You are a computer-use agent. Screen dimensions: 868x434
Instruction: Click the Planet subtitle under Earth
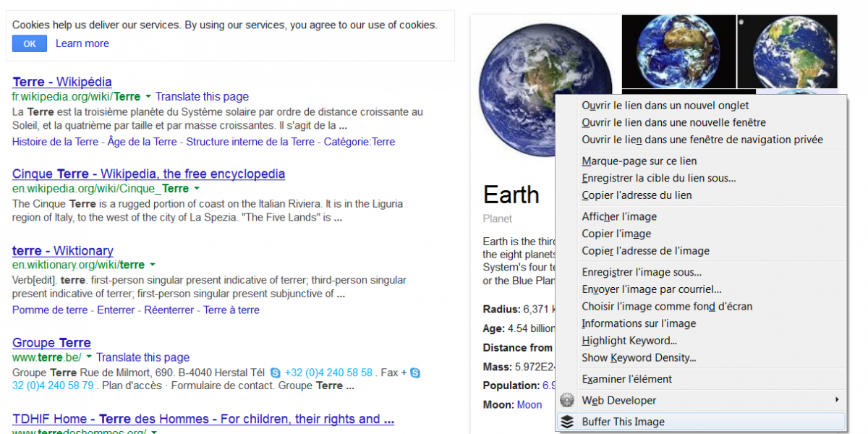coord(497,218)
